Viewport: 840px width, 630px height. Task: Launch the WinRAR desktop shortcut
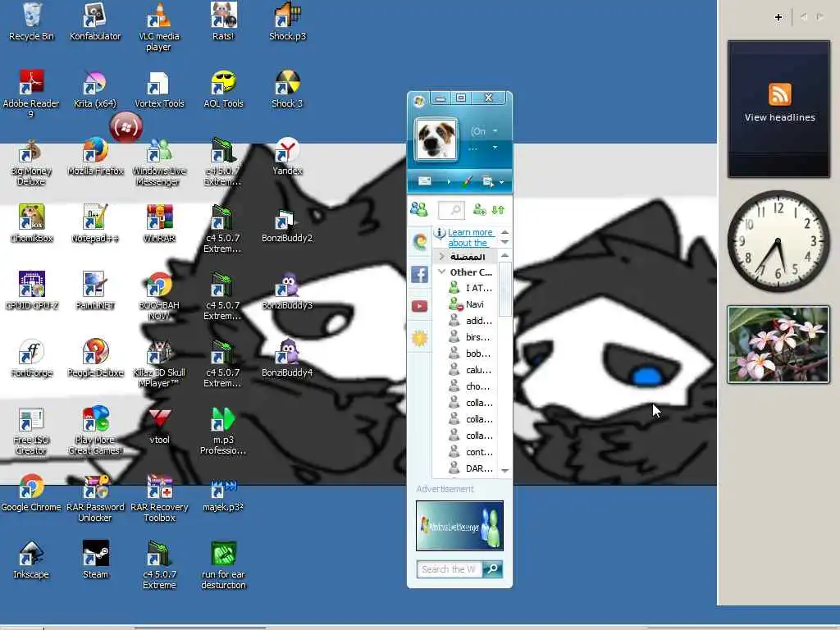(158, 224)
